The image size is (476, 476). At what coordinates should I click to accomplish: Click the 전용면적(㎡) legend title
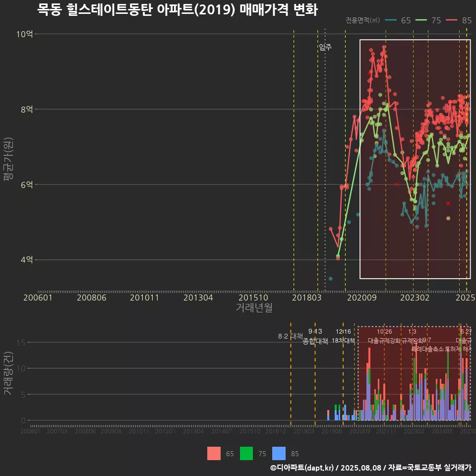point(363,20)
